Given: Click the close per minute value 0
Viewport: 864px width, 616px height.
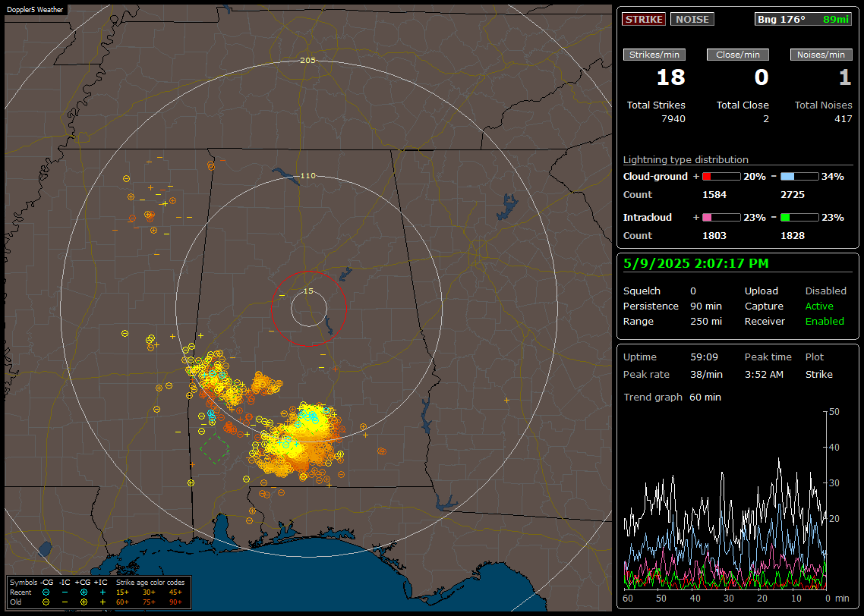Looking at the screenshot, I should 762,77.
